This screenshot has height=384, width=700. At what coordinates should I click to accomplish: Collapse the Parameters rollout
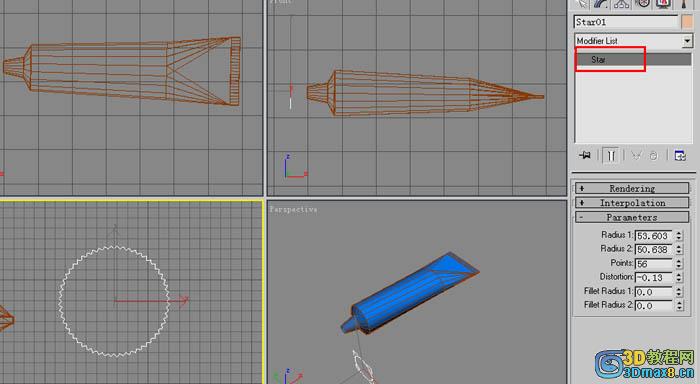click(632, 217)
